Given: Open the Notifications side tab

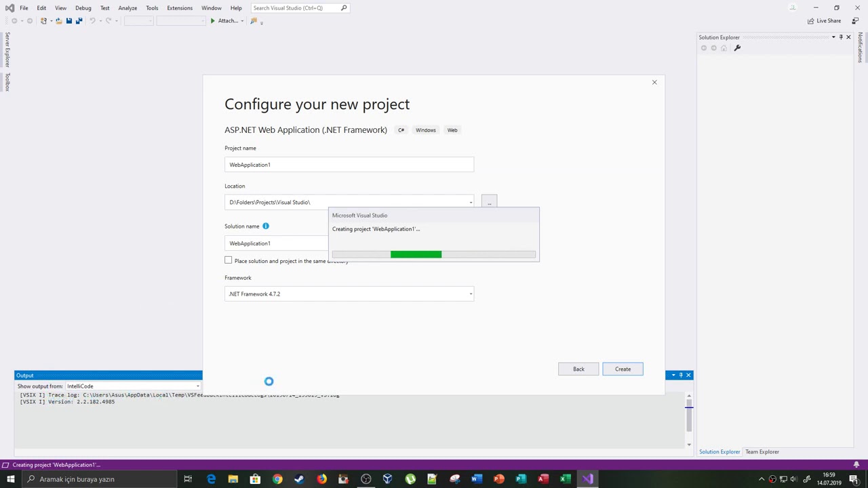Looking at the screenshot, I should pyautogui.click(x=861, y=47).
